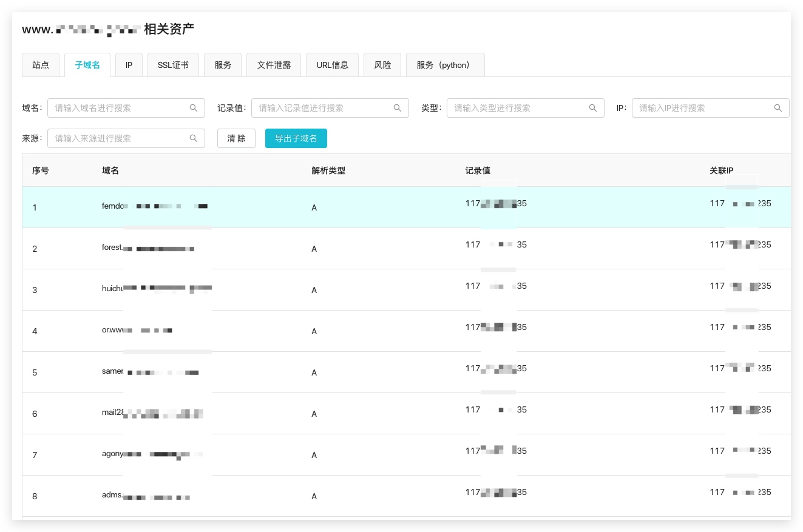803x532 pixels.
Task: Click the 解析类型 column header
Action: (x=328, y=170)
